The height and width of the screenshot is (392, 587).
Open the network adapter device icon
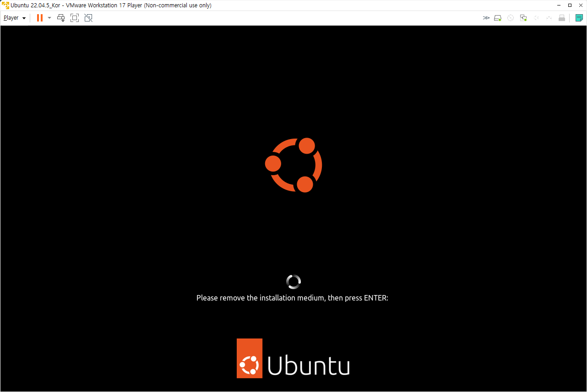(523, 18)
